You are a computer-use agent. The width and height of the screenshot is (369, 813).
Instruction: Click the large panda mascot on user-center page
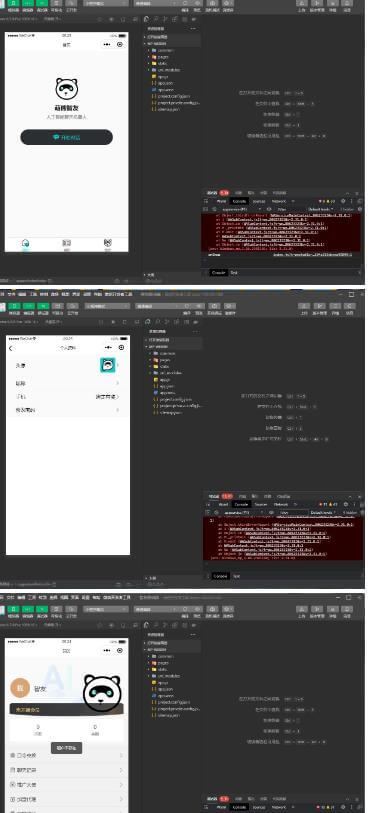tap(103, 692)
